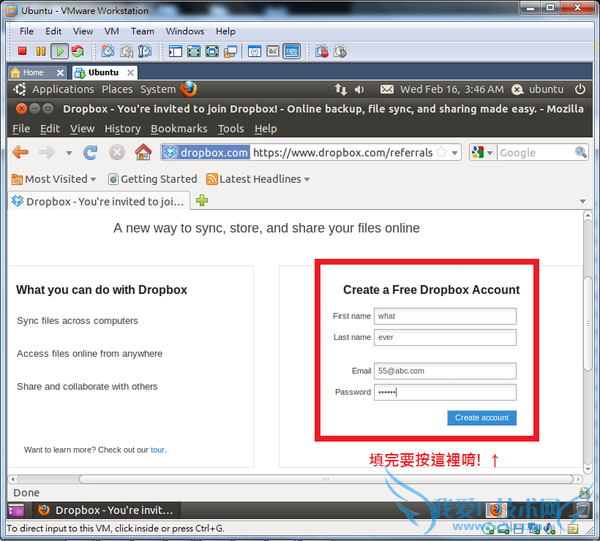Switch to the VMware Home tab

33,72
